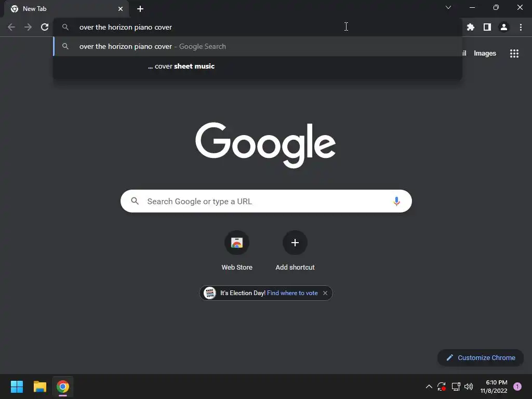The height and width of the screenshot is (399, 532).
Task: Click the Google logo
Action: pos(265,145)
